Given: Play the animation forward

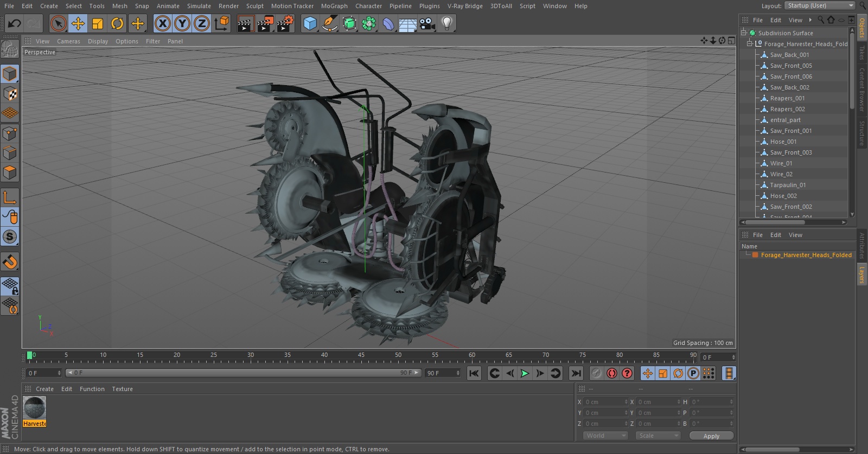Looking at the screenshot, I should click(525, 373).
